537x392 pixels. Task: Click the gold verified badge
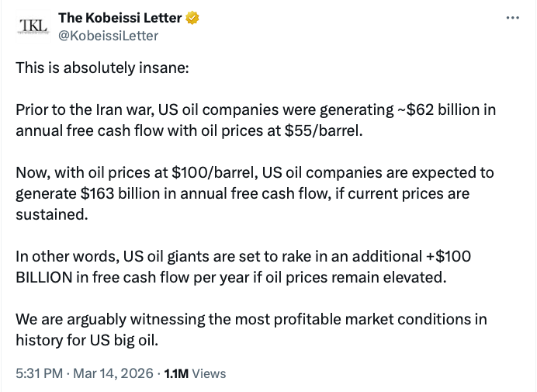click(192, 19)
